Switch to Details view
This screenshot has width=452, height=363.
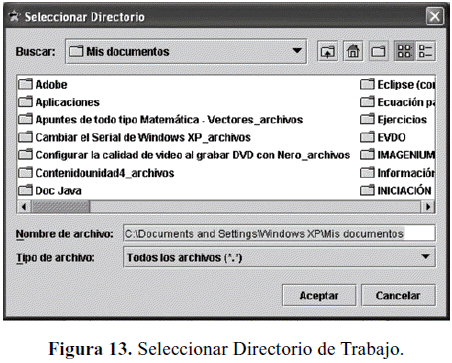(425, 52)
